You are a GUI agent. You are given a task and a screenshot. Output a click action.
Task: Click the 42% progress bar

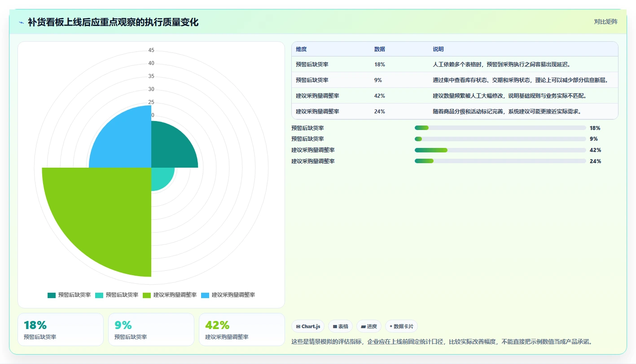click(x=500, y=150)
